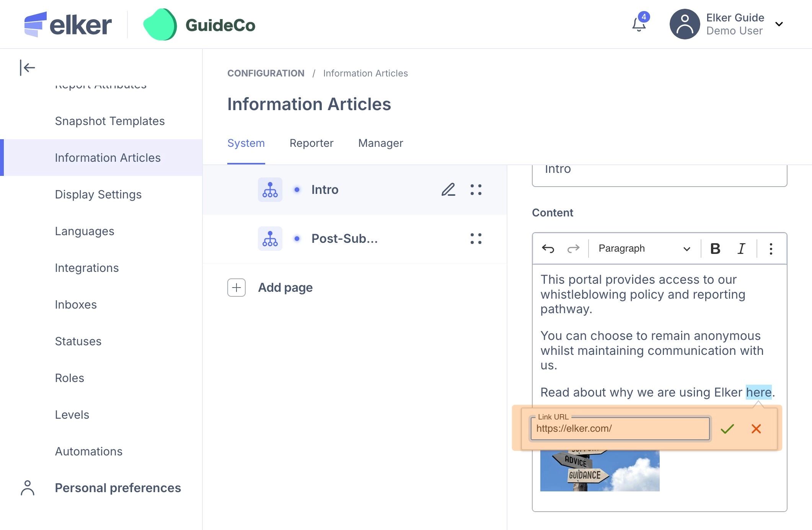Cancel link editing with red X

point(756,429)
